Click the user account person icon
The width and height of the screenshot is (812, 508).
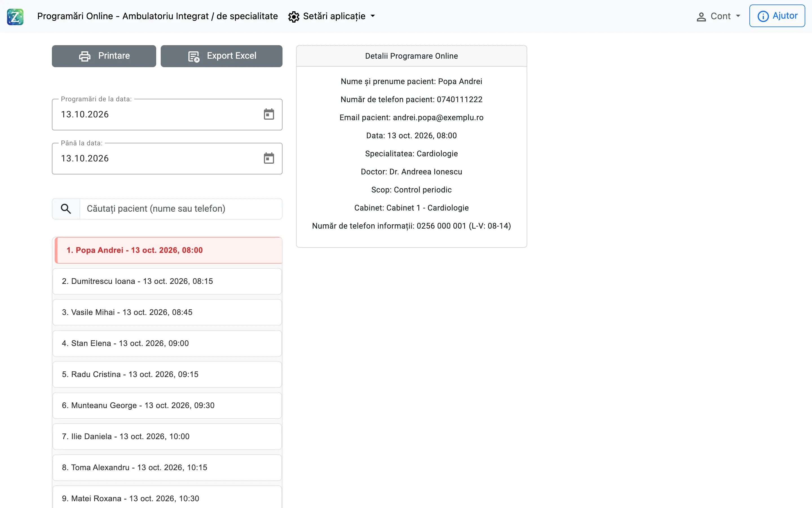pos(701,16)
